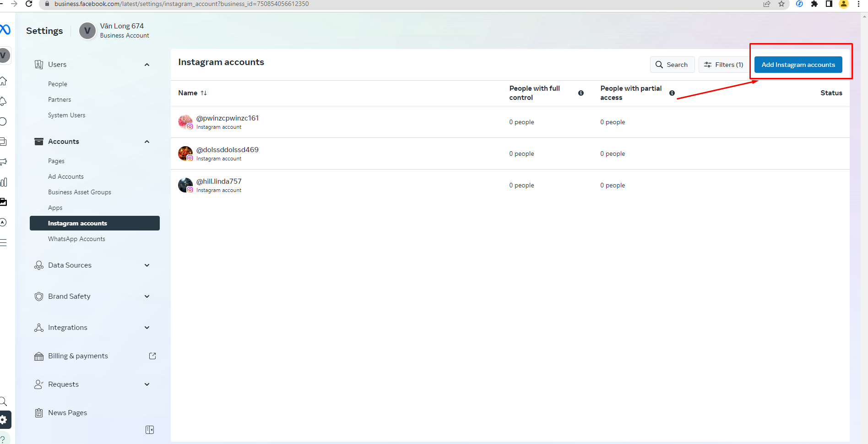Click the Status column header
The height and width of the screenshot is (444, 868).
(x=831, y=93)
